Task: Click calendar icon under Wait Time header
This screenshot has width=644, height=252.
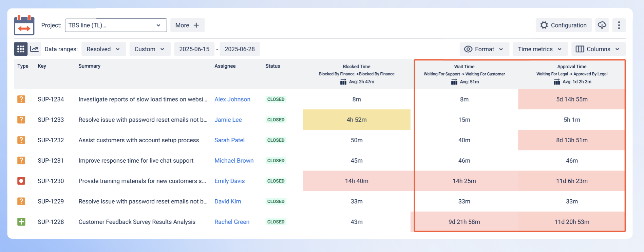Action: pyautogui.click(x=454, y=82)
